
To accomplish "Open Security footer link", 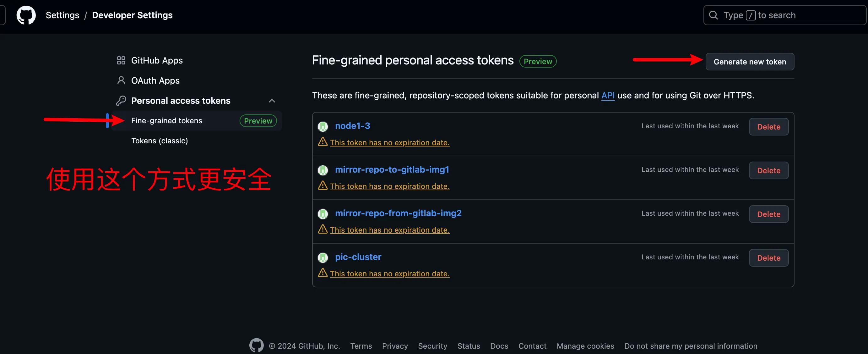I will click(x=433, y=346).
